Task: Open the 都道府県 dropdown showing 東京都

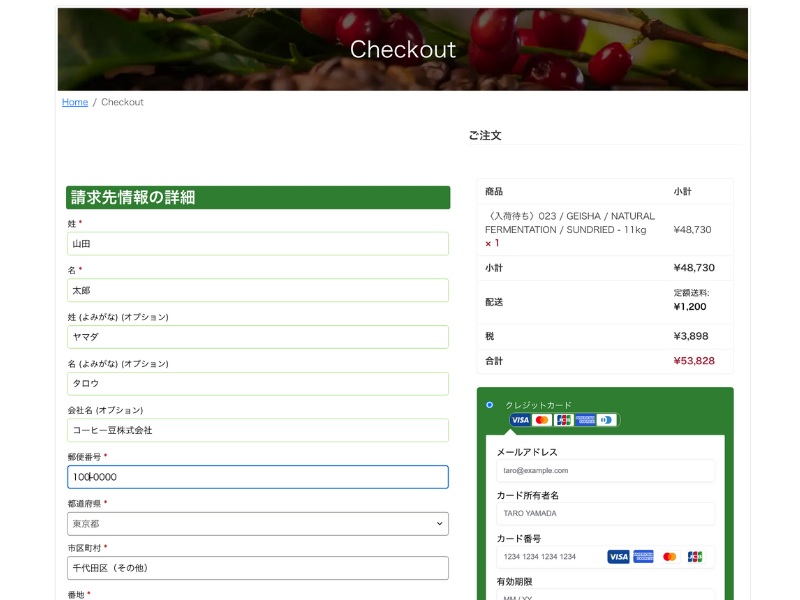Action: tap(258, 524)
